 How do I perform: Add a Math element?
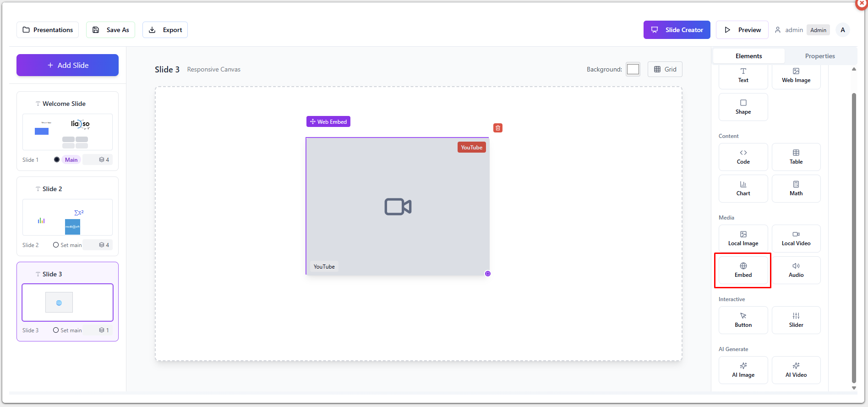point(796,189)
